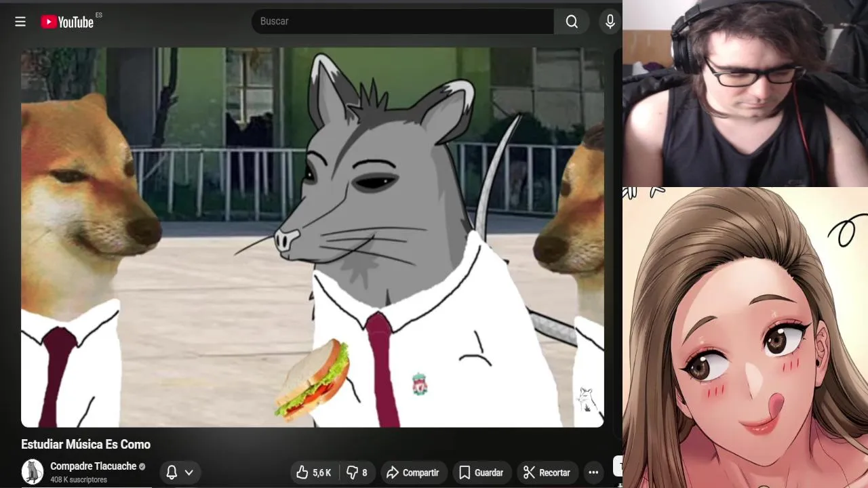Click the webcam overlay feed
Viewport: 868px width, 488px height.
[745, 94]
